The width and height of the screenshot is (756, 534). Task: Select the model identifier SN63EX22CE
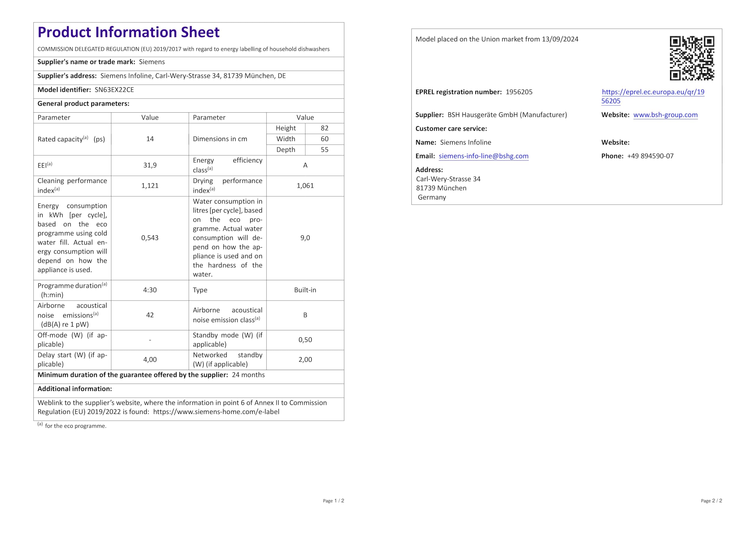pyautogui.click(x=114, y=90)
